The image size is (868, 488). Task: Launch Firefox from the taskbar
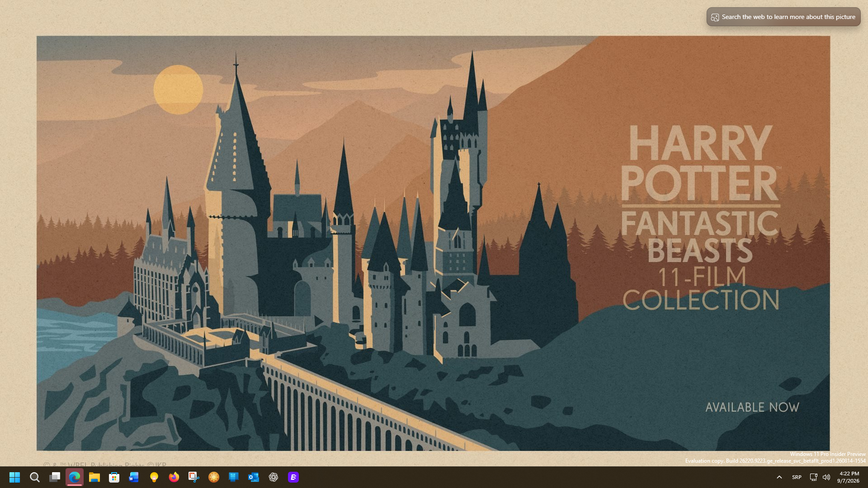point(174,477)
